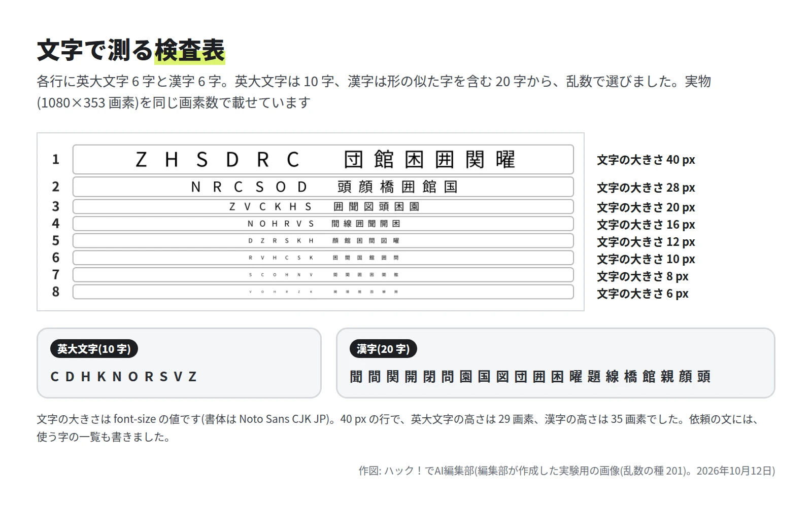Click row number 6 in the chart
Viewport: 812px width, 506px height.
[56, 258]
